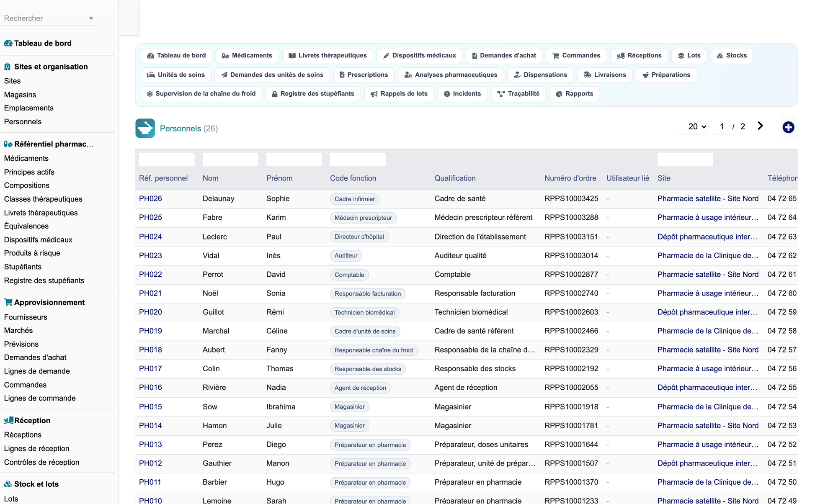Image resolution: width=815 pixels, height=504 pixels.
Task: Click the current page number field
Action: (x=722, y=126)
